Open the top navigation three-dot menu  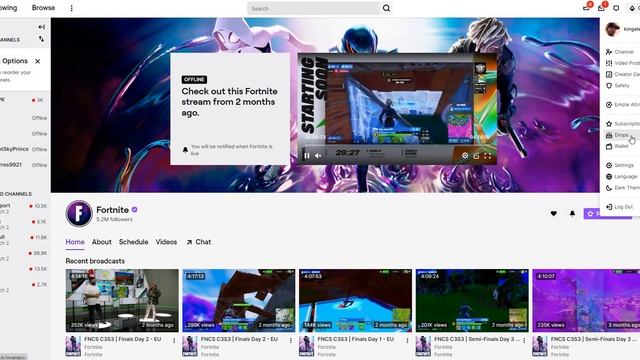(71, 8)
